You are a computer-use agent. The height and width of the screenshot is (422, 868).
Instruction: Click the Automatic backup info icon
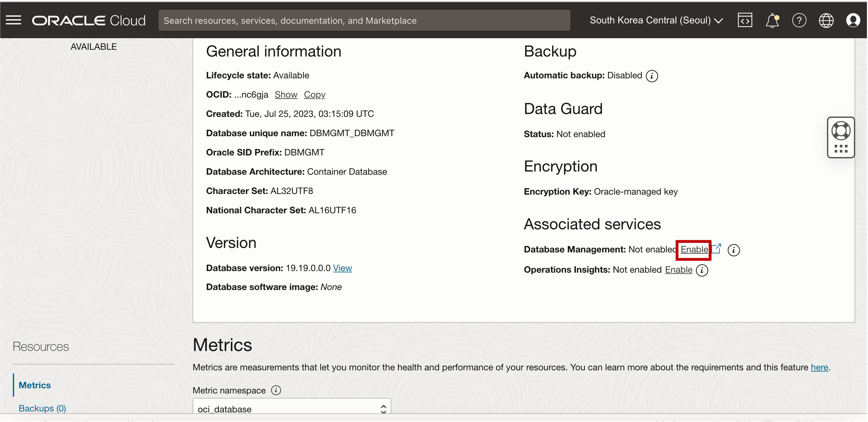point(652,75)
